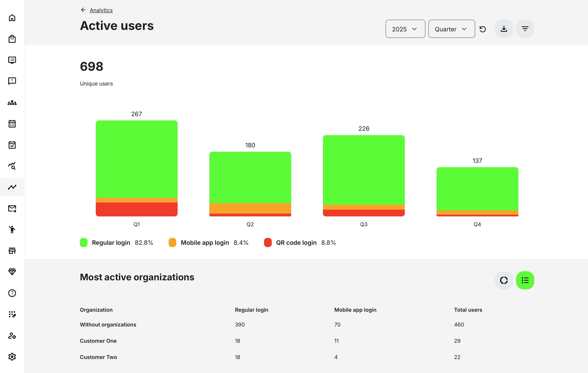588x373 pixels.
Task: Download the Active users chart data
Action: click(504, 29)
